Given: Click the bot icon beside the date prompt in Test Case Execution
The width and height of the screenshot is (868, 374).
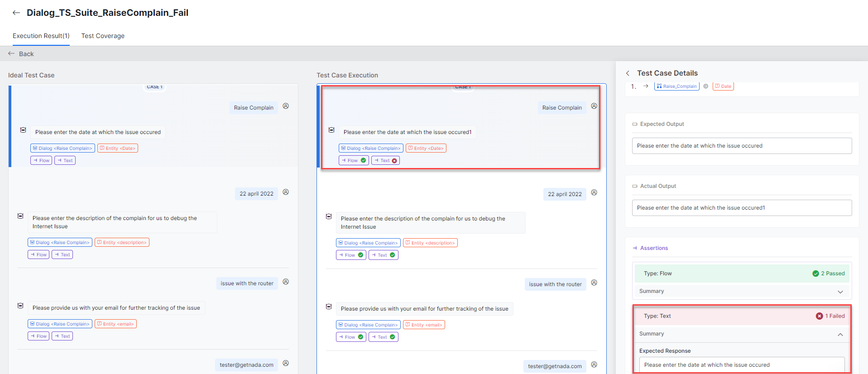Looking at the screenshot, I should [331, 130].
